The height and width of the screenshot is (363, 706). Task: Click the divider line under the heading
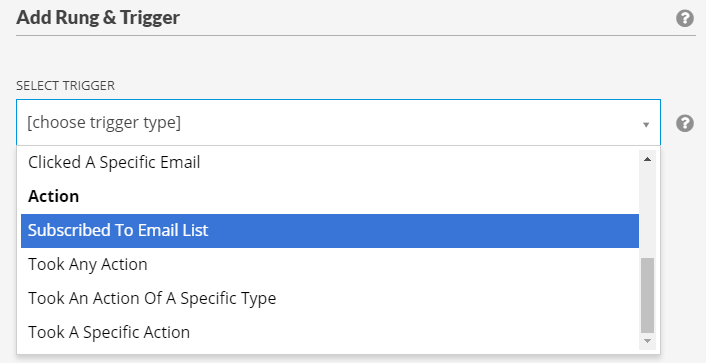click(356, 36)
